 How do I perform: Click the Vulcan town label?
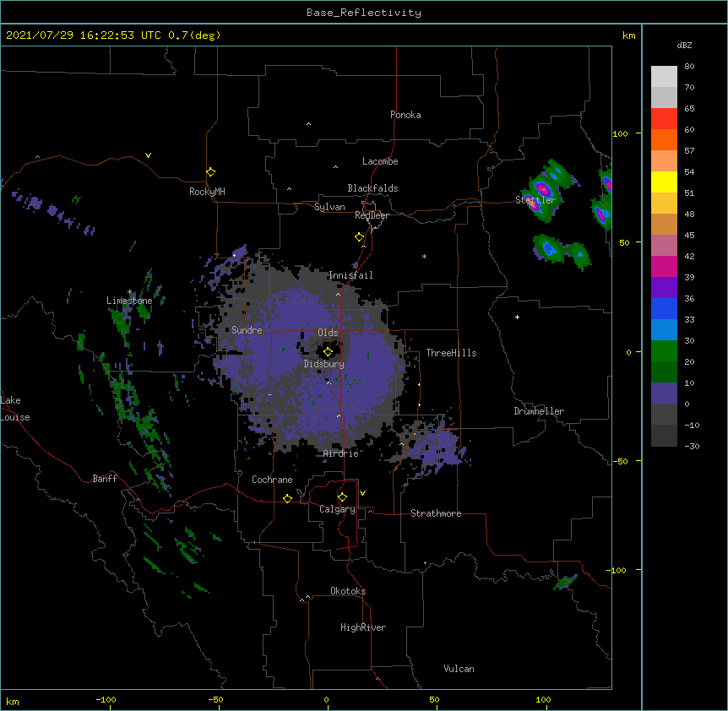coord(459,669)
